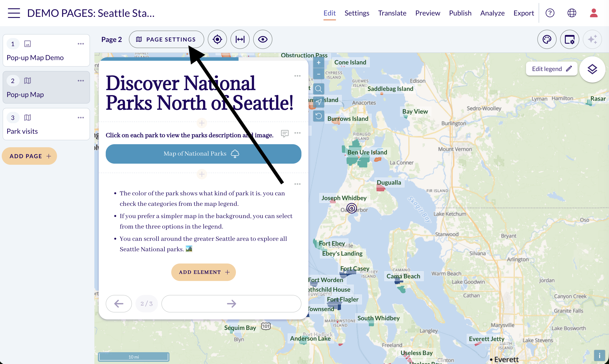Select the Park visits page card

(x=46, y=124)
